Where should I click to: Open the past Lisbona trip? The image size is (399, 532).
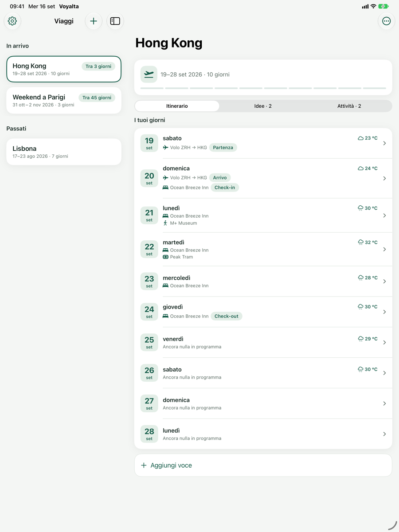(64, 152)
